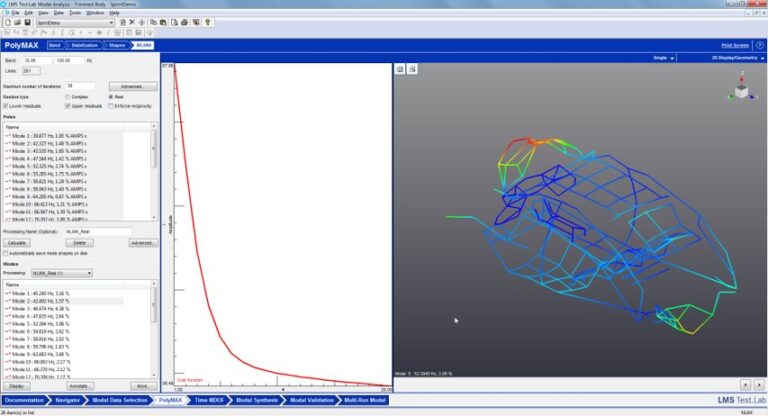Screen dimensions: 768x416
Task: Click the Save disk toolbar icon
Action: point(27,23)
